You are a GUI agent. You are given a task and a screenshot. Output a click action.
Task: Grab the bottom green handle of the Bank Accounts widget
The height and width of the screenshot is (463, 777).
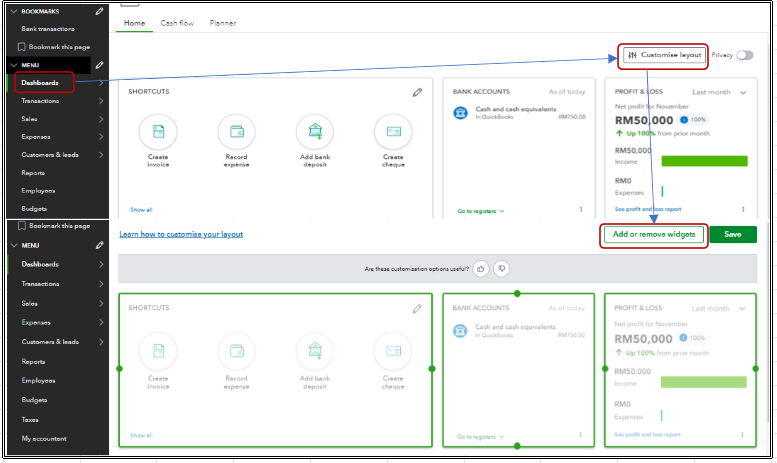coord(517,446)
